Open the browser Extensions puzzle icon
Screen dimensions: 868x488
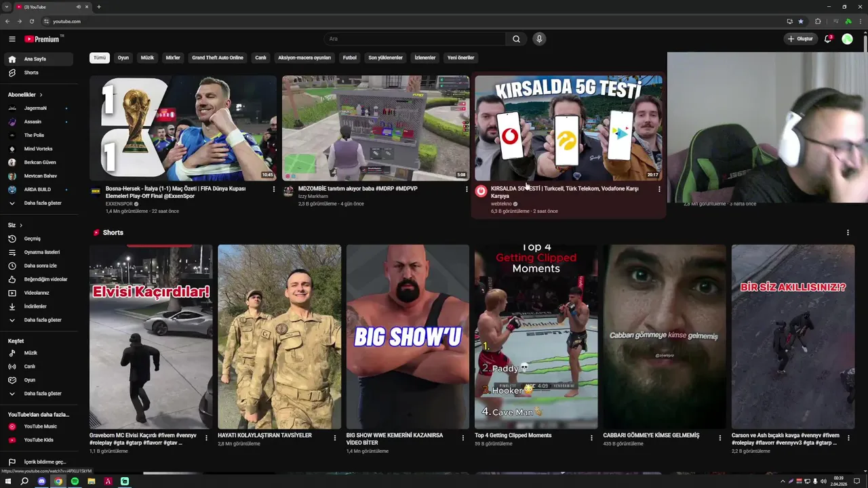pyautogui.click(x=818, y=21)
